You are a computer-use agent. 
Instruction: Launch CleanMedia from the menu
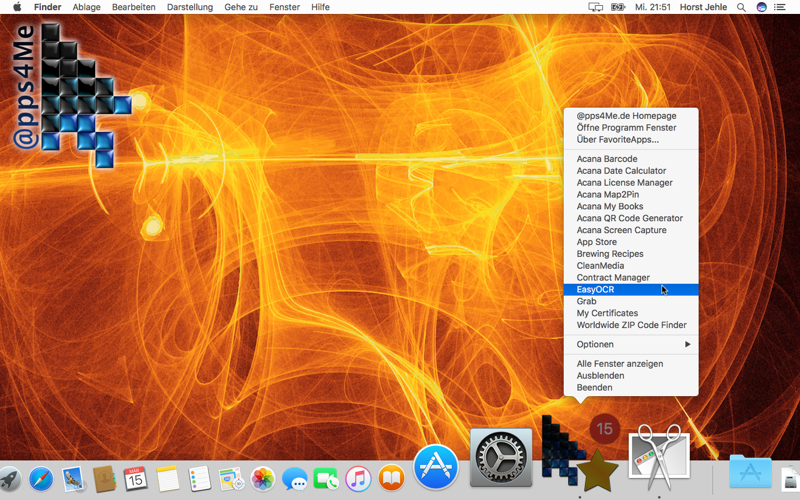coord(631,265)
